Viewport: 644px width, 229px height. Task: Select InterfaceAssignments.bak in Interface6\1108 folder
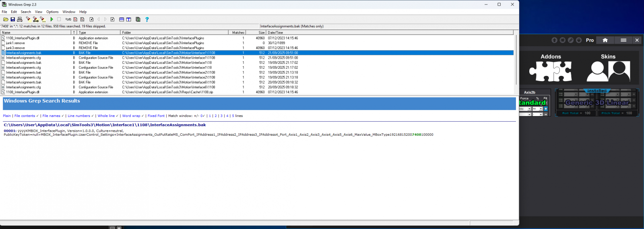258,82
